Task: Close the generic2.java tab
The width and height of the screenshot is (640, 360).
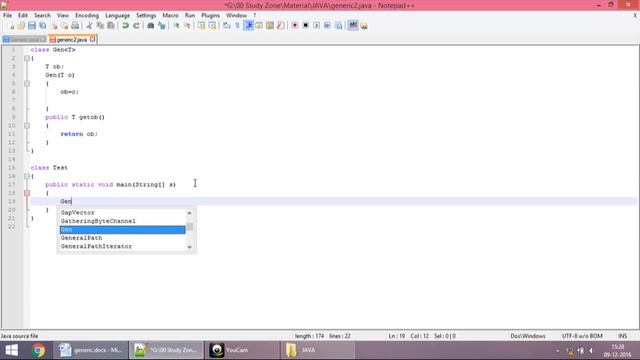Action: coord(93,40)
